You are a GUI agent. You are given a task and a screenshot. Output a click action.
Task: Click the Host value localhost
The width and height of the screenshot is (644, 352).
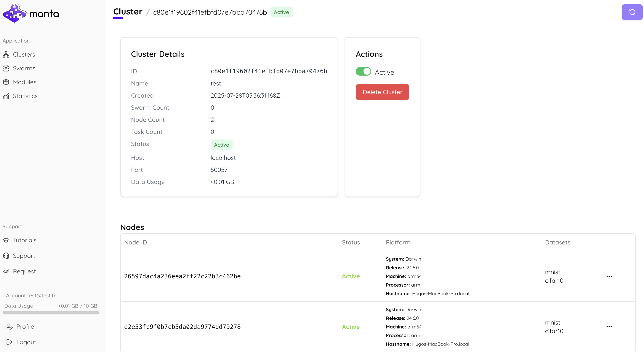[223, 158]
